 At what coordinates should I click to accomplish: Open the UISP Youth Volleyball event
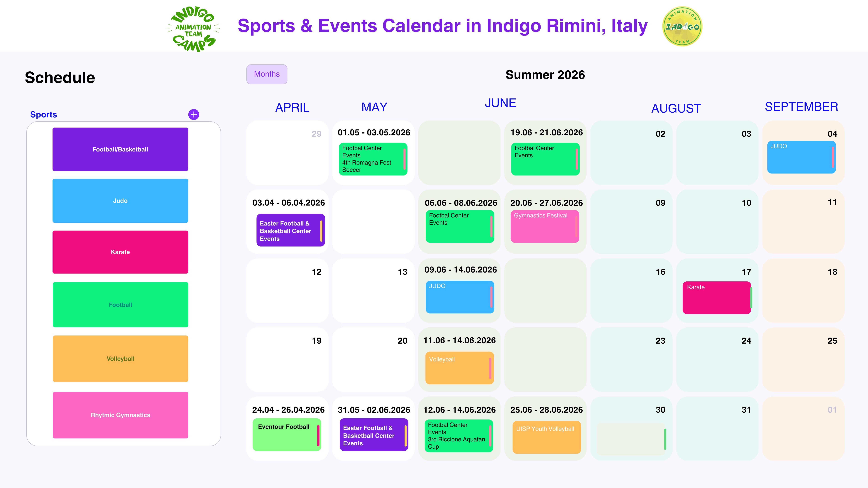coord(546,437)
